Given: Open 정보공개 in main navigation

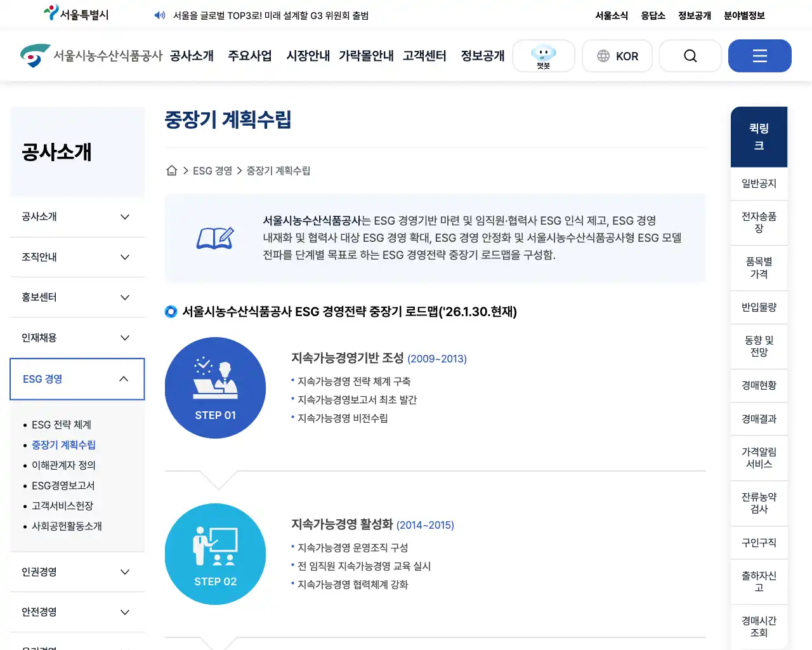Looking at the screenshot, I should pos(483,56).
